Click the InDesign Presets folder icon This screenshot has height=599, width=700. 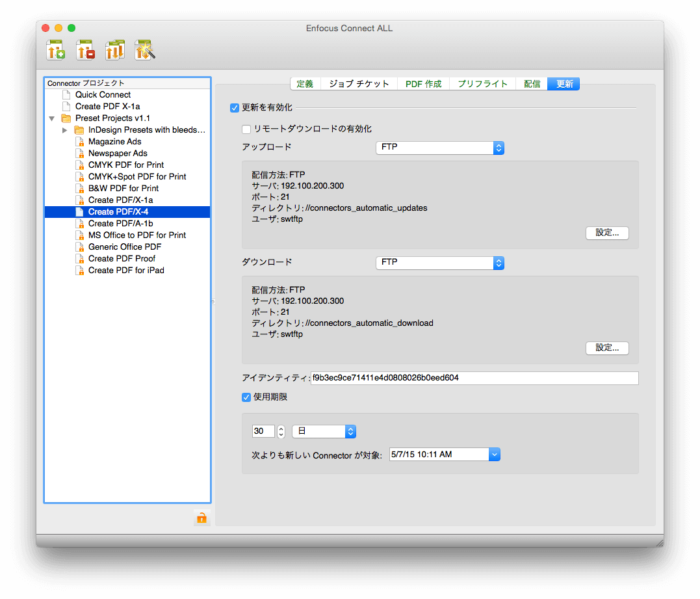79,130
